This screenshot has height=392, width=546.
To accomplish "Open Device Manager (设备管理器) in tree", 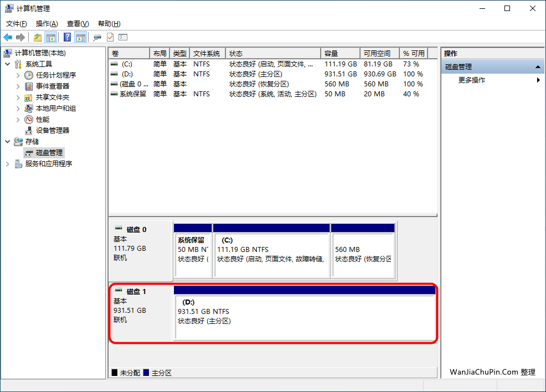I will [52, 131].
